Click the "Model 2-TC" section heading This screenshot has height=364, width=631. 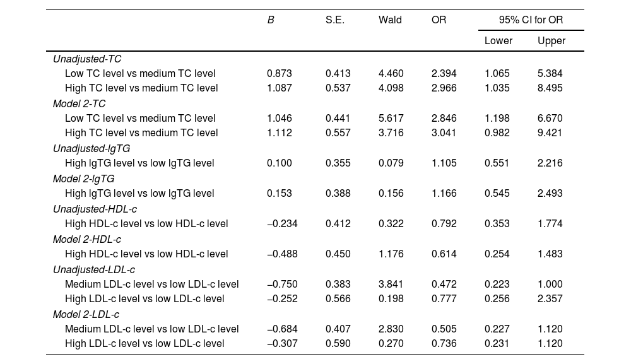(79, 103)
